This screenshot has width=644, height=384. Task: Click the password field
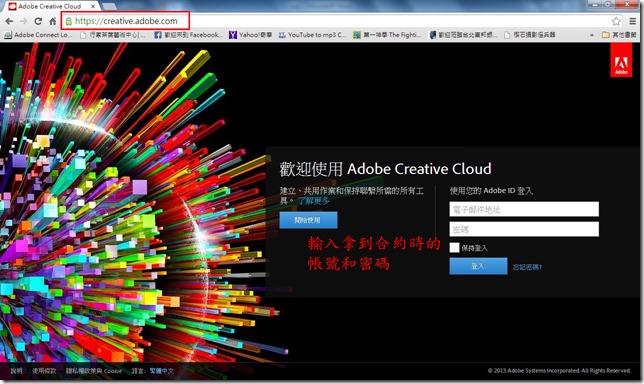coord(524,229)
